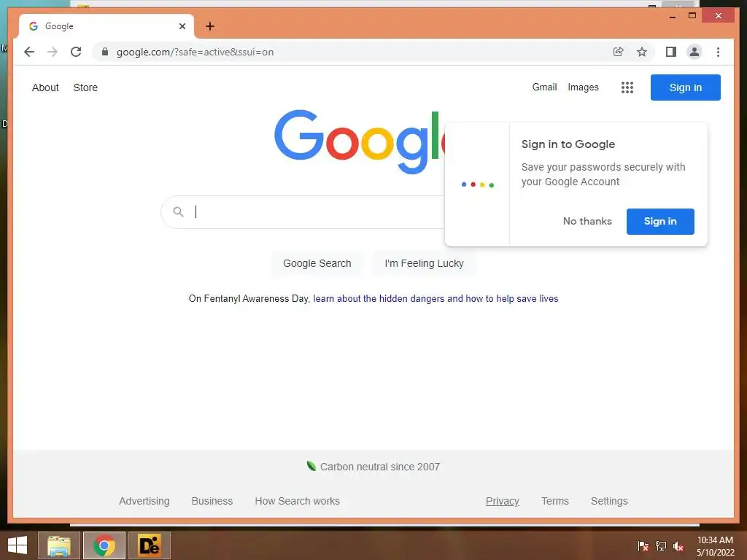Open the Google apps grid icon
Image resolution: width=747 pixels, height=560 pixels.
(627, 87)
